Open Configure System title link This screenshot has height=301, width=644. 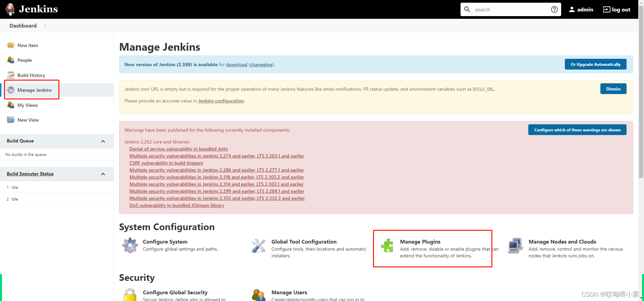(165, 242)
